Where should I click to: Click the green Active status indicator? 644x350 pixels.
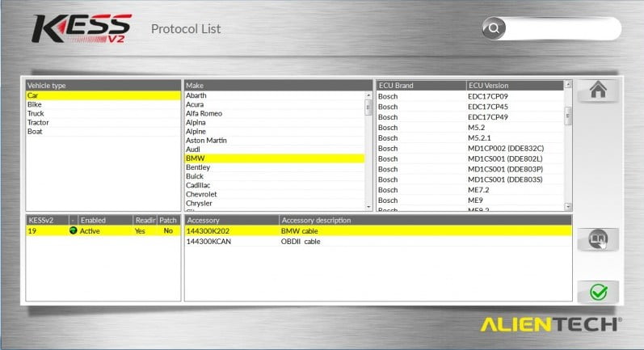(x=74, y=230)
